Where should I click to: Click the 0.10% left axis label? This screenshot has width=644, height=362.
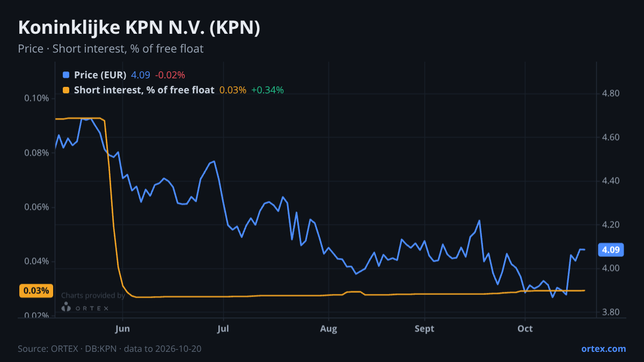pyautogui.click(x=36, y=98)
